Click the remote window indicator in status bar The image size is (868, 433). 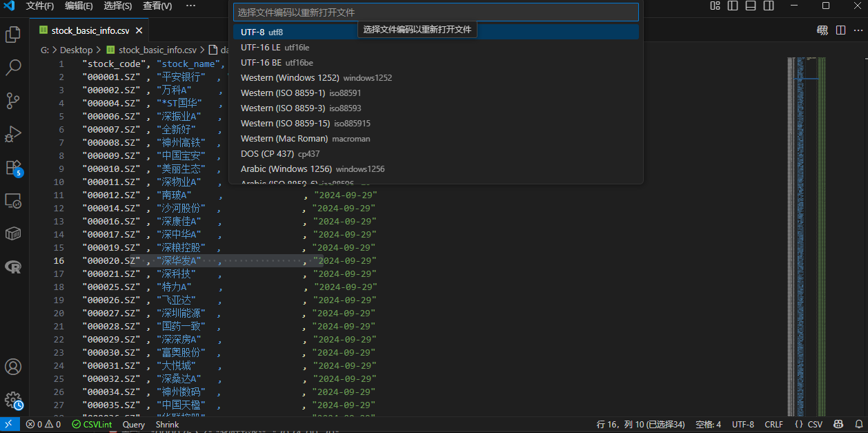[x=9, y=425]
